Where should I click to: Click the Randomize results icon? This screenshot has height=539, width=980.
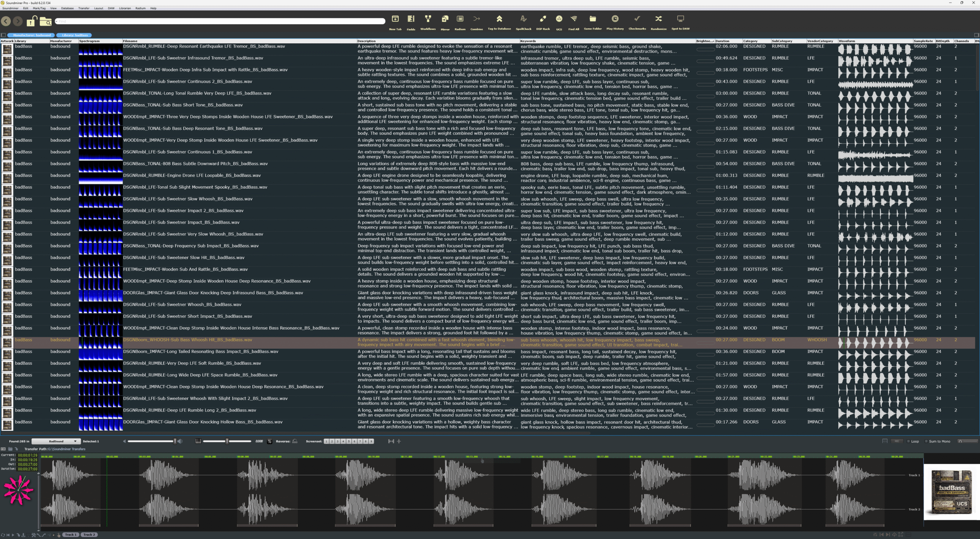(x=658, y=19)
